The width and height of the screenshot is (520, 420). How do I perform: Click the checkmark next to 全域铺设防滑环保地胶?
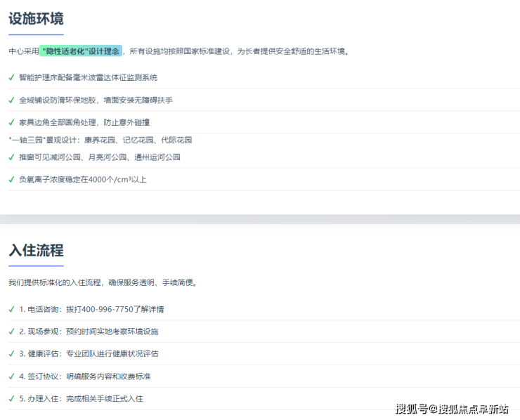pos(11,100)
